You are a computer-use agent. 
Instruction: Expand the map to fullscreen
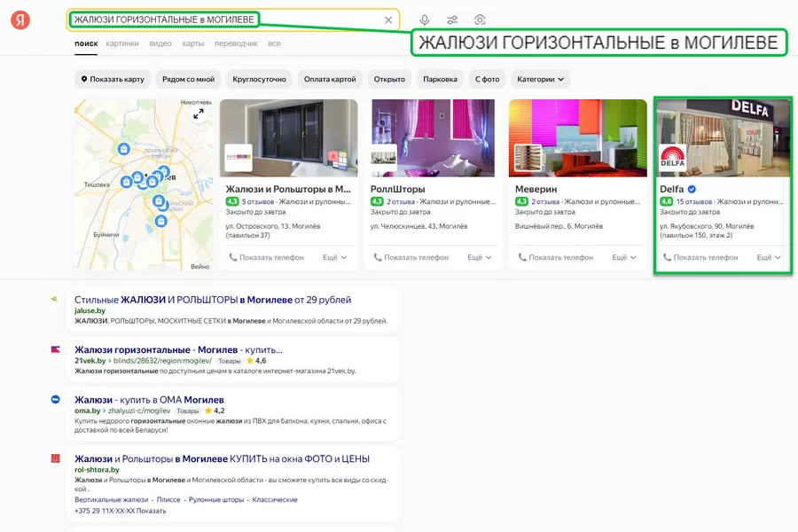199,113
